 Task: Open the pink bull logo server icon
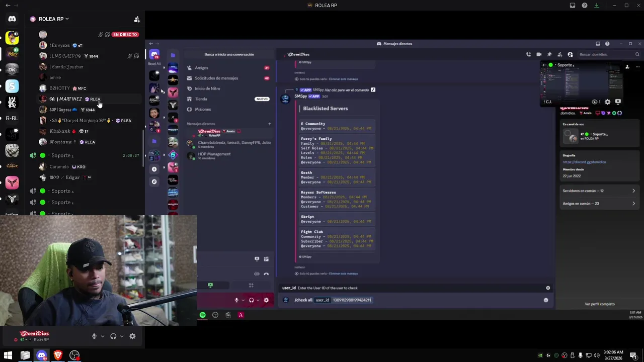[12, 183]
